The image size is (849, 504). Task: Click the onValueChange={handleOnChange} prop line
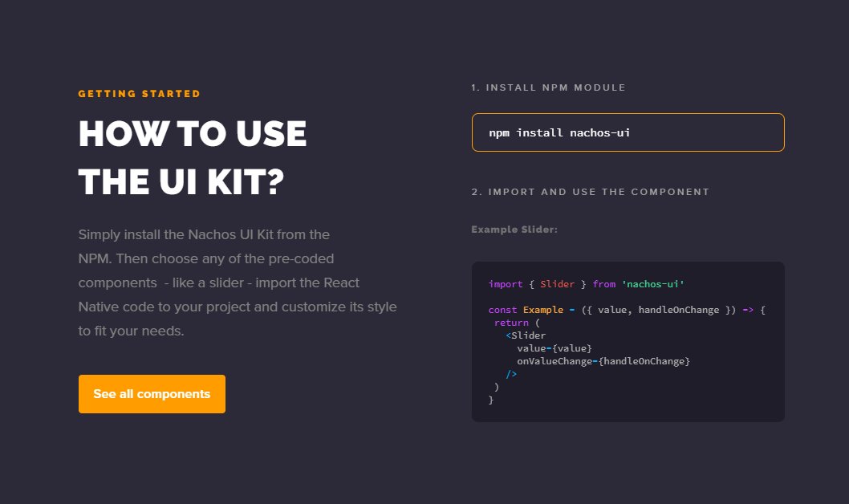click(603, 361)
